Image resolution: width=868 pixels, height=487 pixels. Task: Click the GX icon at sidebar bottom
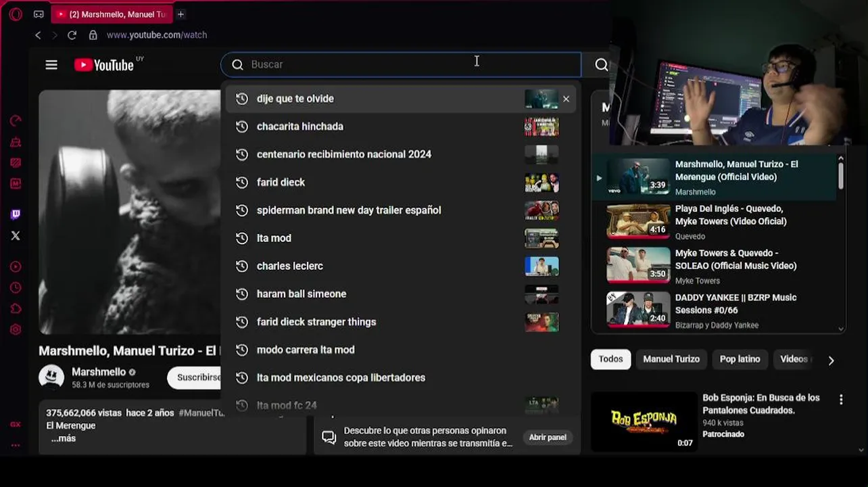point(15,424)
